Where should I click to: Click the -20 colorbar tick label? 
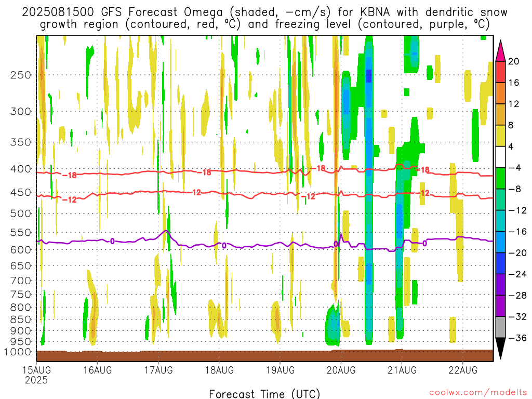tap(517, 253)
